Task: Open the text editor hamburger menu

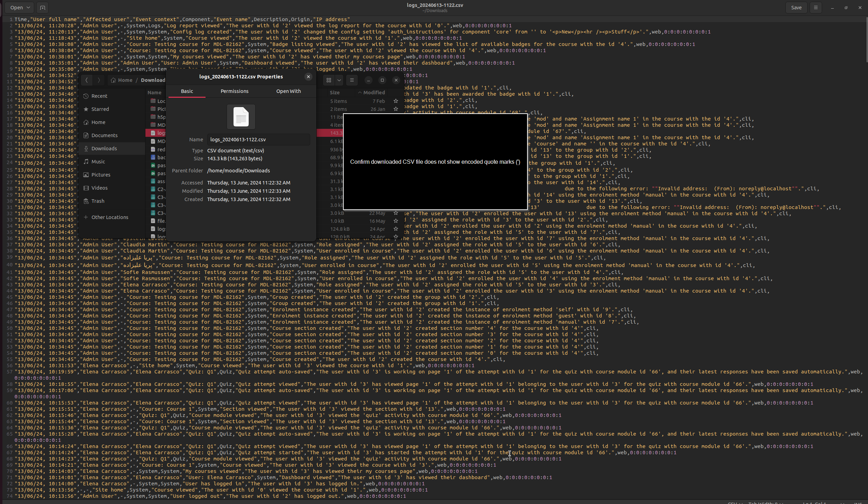Action: click(x=816, y=8)
